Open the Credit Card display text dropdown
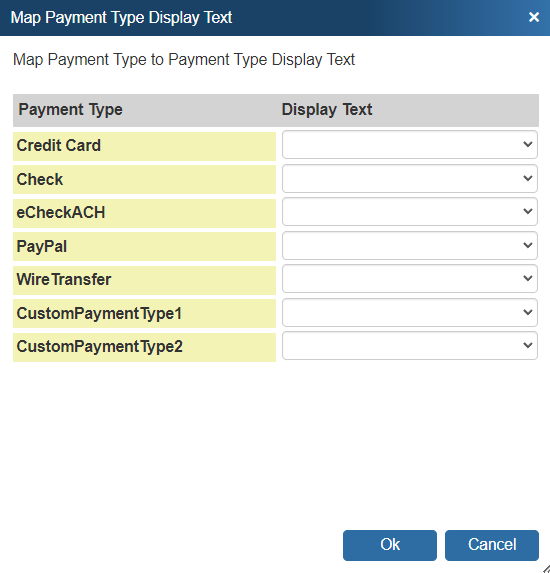 [x=410, y=145]
